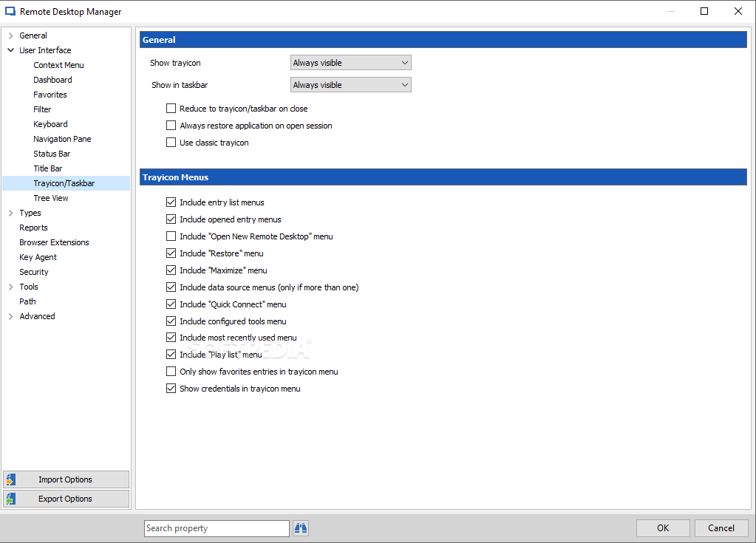756x543 pixels.
Task: Open Security settings
Action: pos(34,272)
